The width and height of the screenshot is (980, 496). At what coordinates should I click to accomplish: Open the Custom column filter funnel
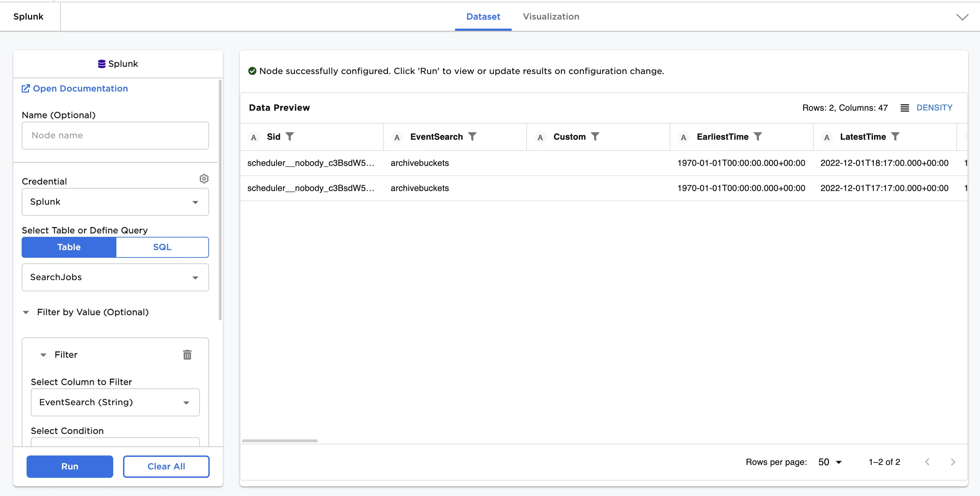(x=595, y=137)
